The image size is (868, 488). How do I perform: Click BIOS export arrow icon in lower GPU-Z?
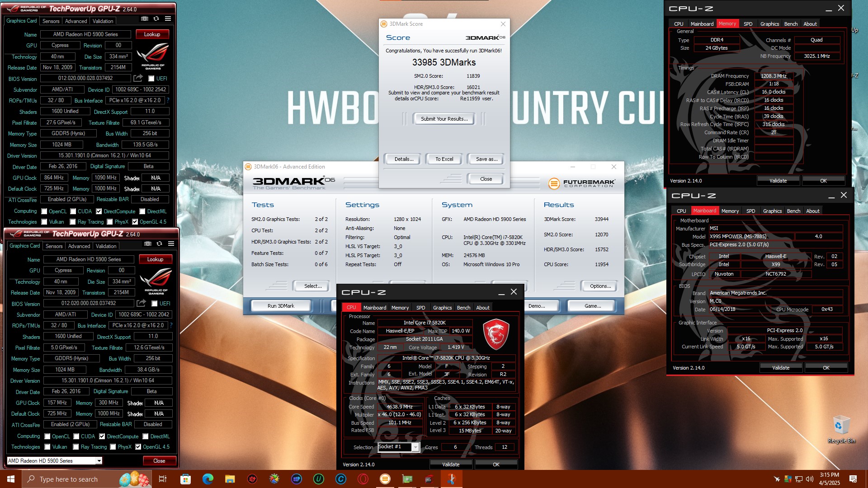[x=142, y=303]
